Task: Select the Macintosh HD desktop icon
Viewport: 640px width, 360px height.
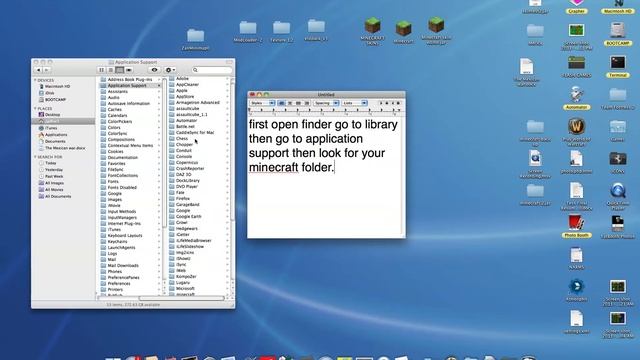Action: 618,7
